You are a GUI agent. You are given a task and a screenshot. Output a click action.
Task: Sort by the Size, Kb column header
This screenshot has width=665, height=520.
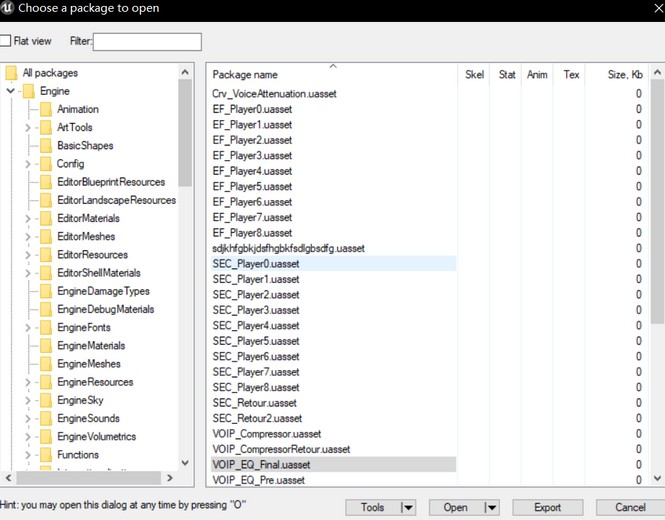click(x=625, y=75)
